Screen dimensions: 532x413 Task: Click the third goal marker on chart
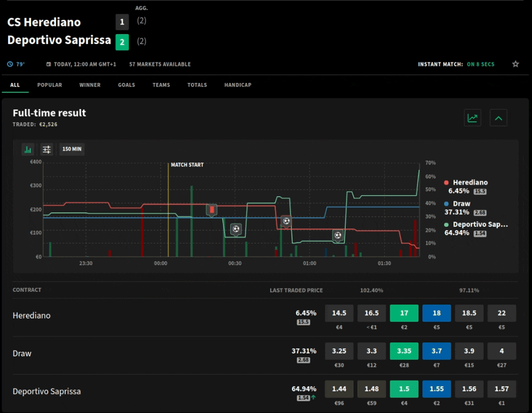[x=338, y=235]
